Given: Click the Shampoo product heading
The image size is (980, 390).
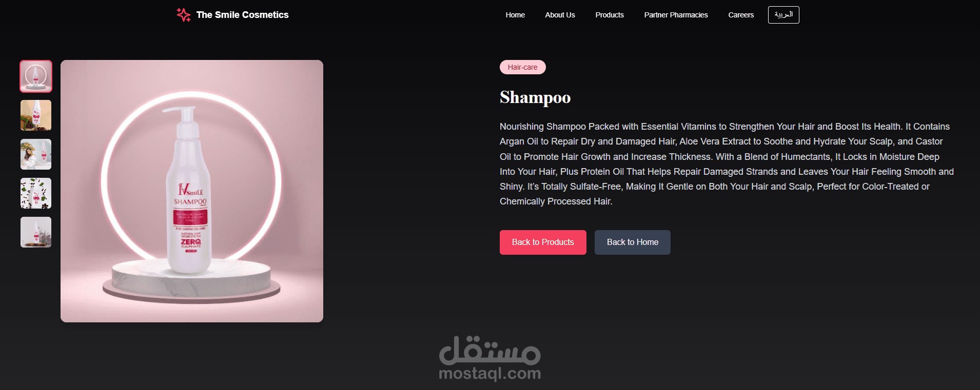Looking at the screenshot, I should pyautogui.click(x=535, y=97).
